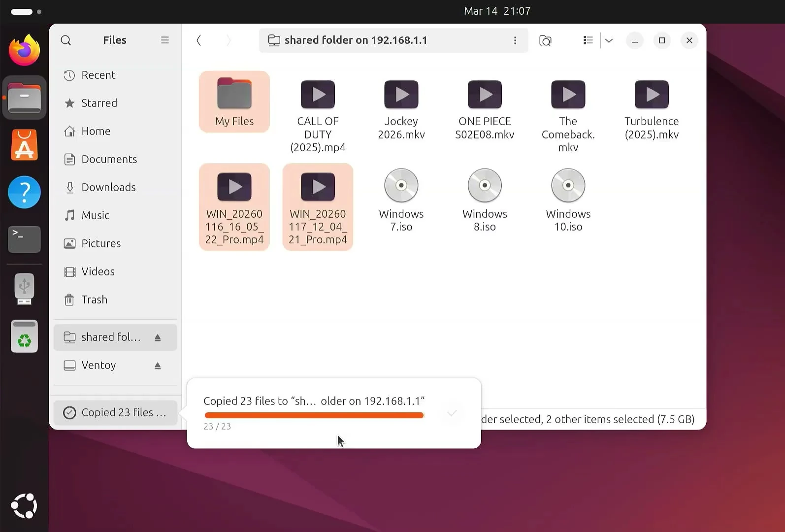Open Ubuntu App Center from dock

[x=24, y=145]
